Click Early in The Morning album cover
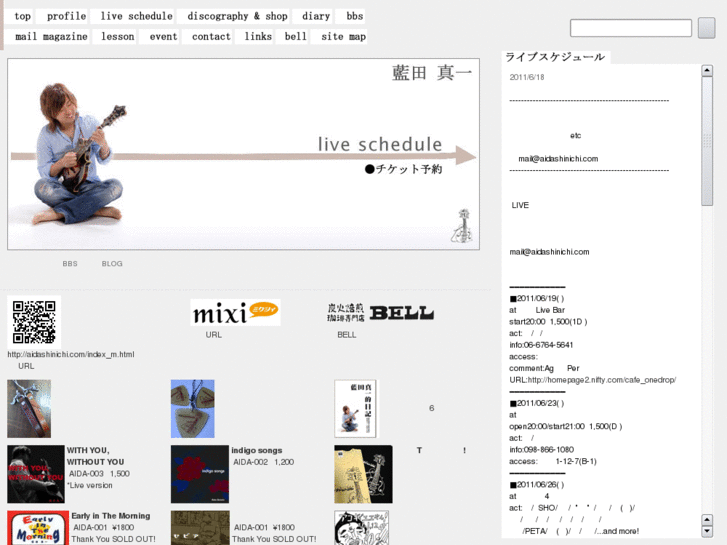 pos(38,528)
